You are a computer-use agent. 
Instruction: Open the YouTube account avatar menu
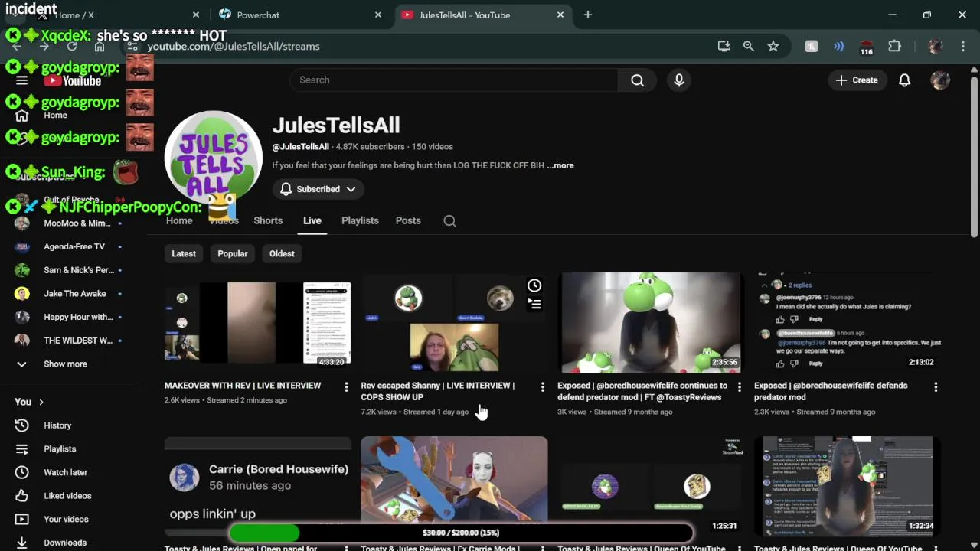940,80
